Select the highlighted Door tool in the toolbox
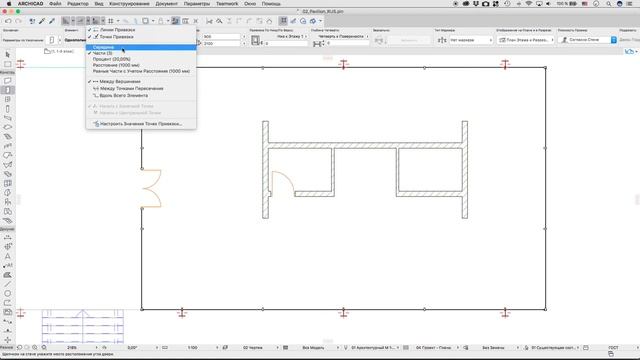 [7, 90]
